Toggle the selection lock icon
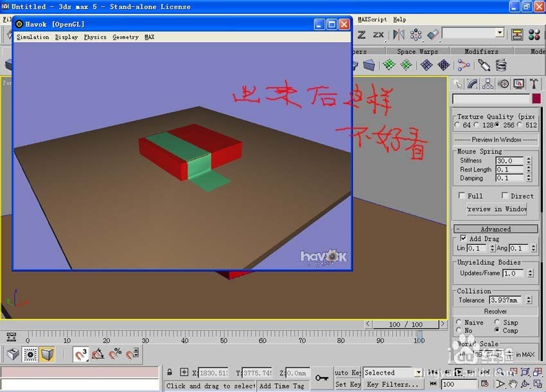This screenshot has height=392, width=546. tap(169, 372)
